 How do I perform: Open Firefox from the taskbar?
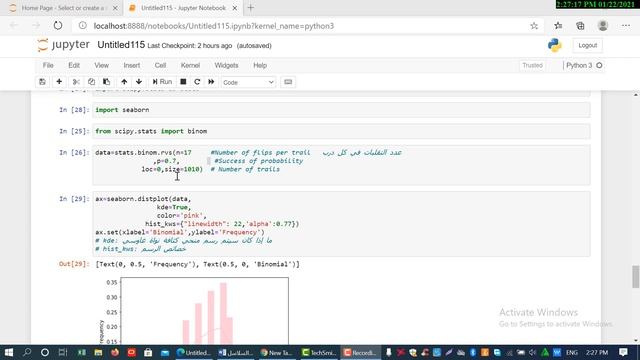[x=115, y=352]
